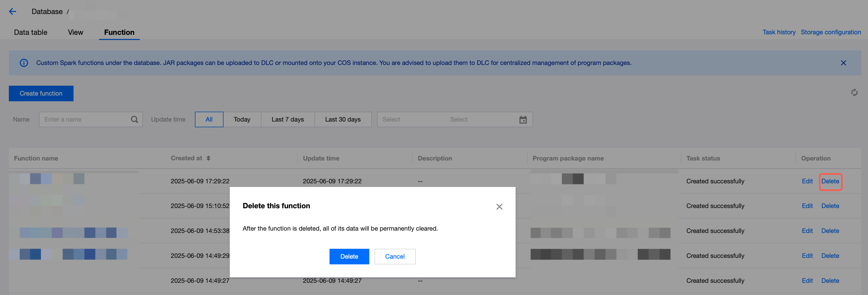Screen dimensions: 868x295
Task: Click the info icon in the banner
Action: click(24, 63)
